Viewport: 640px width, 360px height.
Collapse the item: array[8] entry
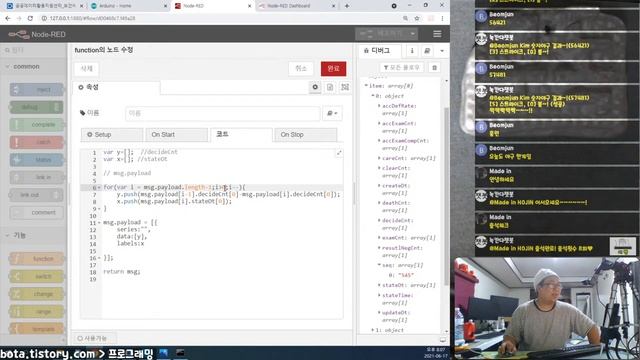366,86
